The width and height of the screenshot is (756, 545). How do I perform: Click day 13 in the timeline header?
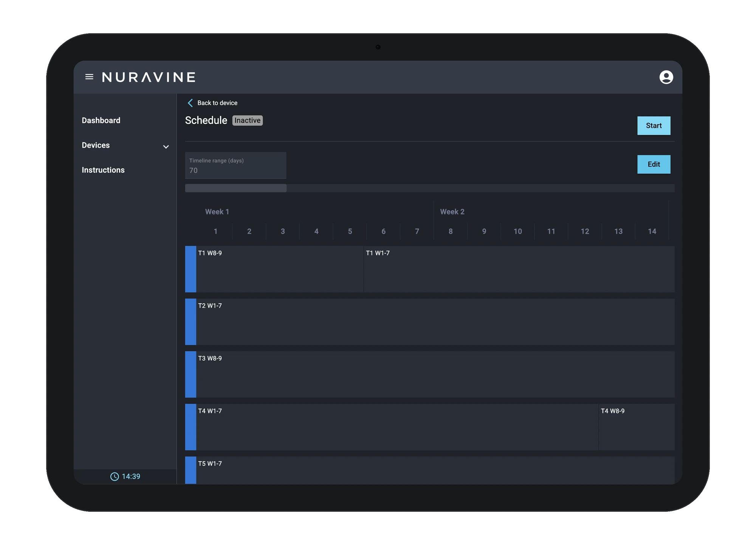point(618,232)
